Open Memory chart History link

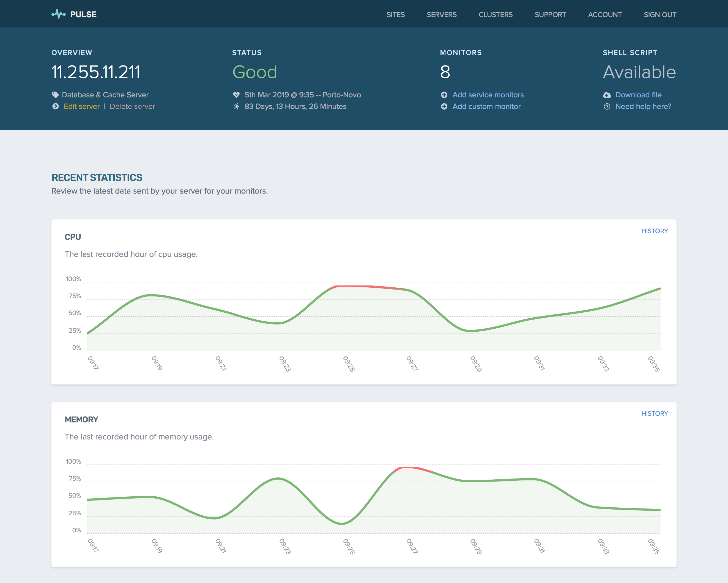654,414
